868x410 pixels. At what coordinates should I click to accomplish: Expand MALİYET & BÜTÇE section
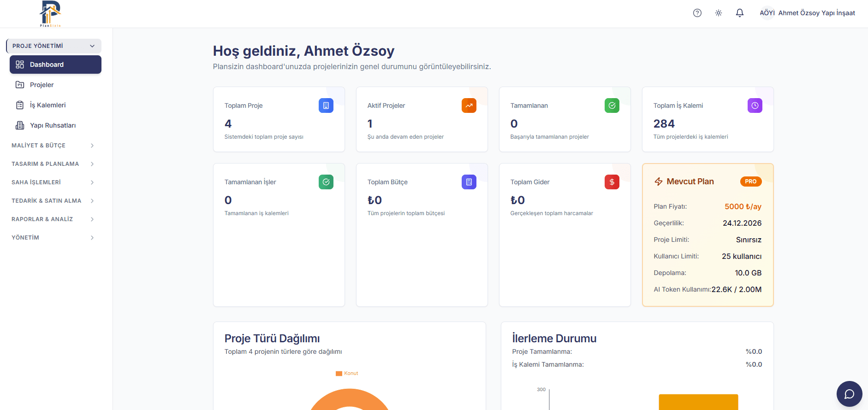(54, 146)
